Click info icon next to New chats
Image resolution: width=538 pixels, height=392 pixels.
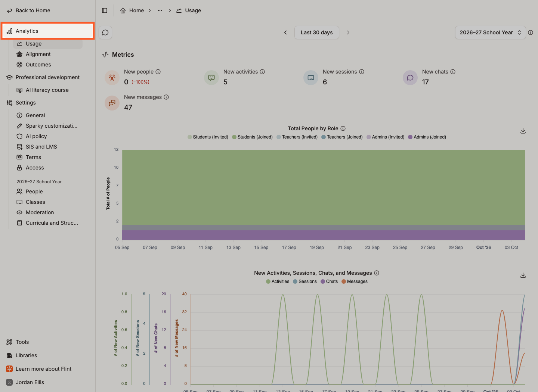453,72
